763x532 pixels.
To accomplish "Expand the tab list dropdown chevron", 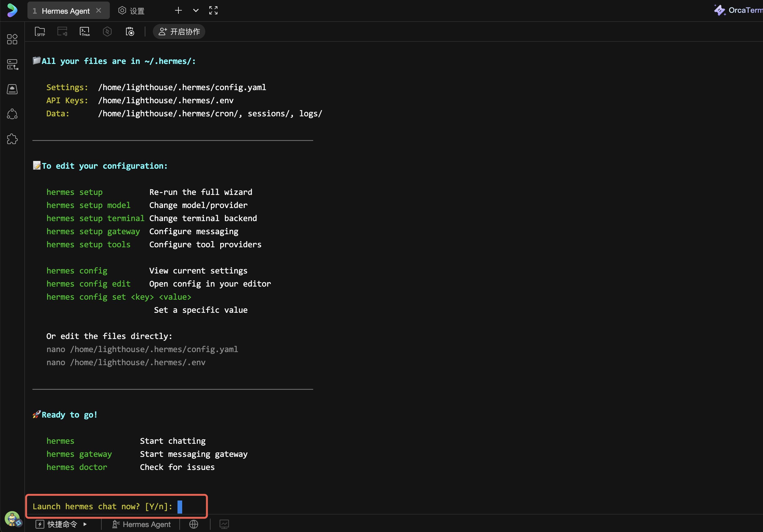I will pos(196,10).
